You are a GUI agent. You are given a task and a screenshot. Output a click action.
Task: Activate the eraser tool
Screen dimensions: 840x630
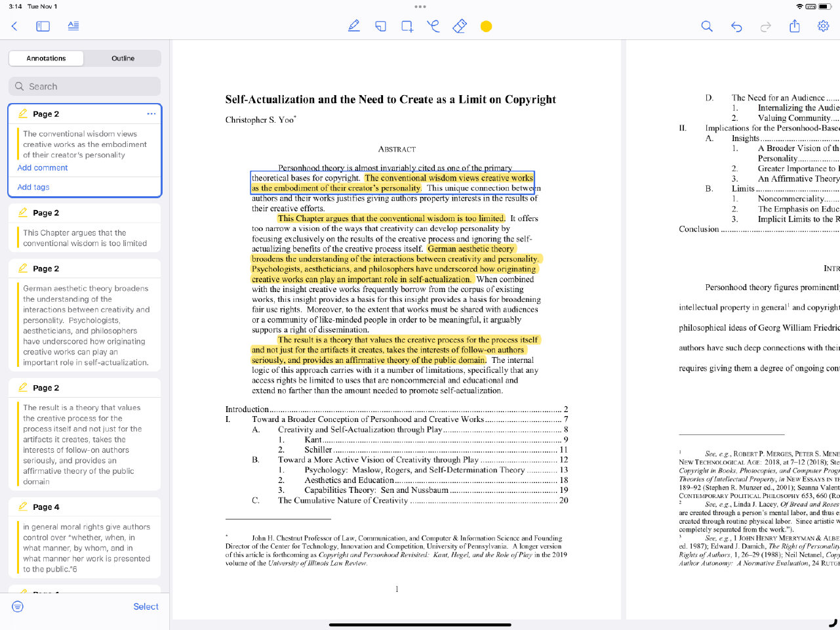460,26
